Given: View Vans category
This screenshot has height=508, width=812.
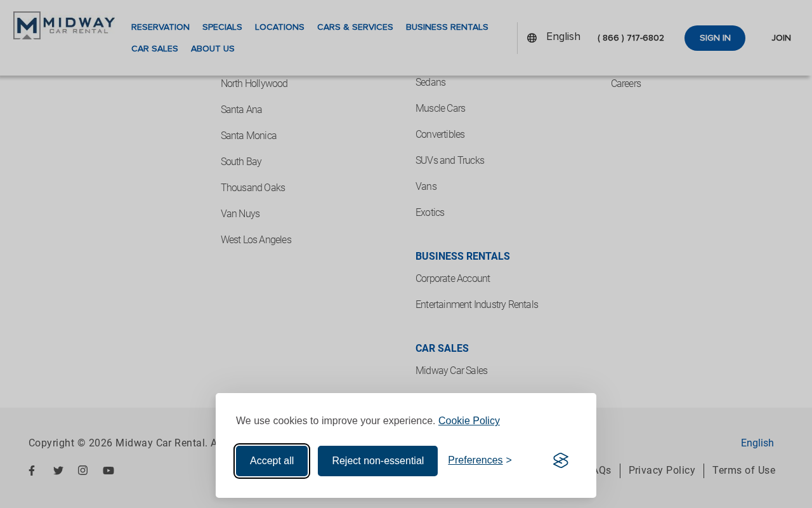Looking at the screenshot, I should pyautogui.click(x=426, y=187).
